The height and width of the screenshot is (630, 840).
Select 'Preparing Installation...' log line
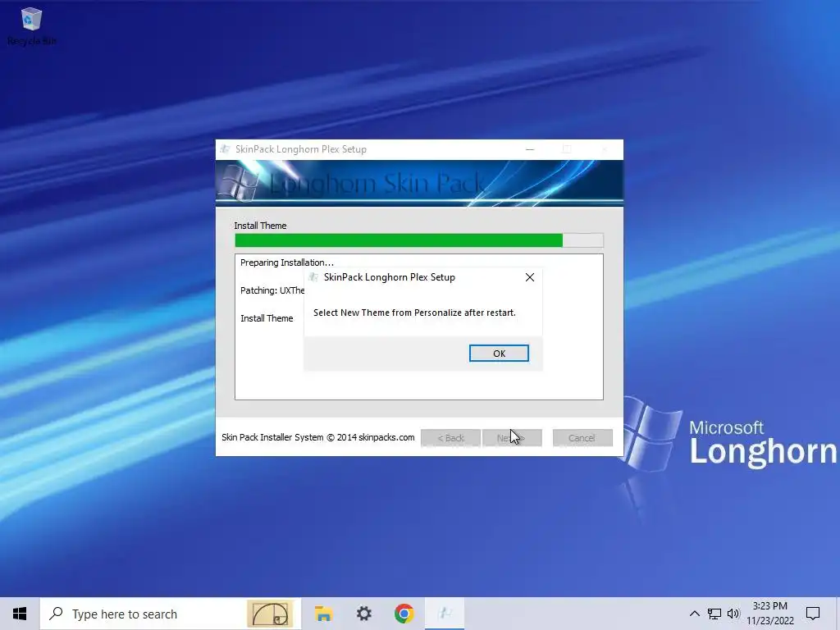[x=286, y=262]
